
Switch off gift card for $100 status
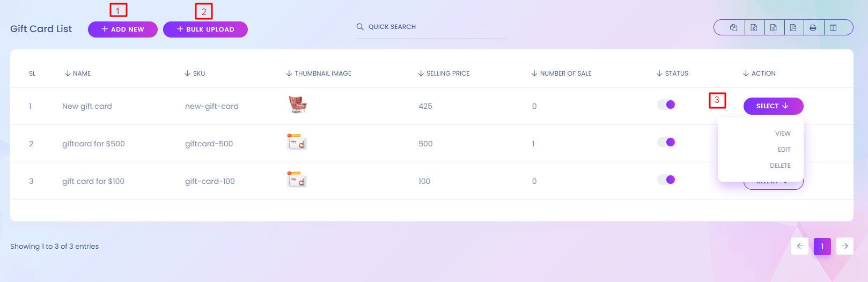tap(666, 180)
